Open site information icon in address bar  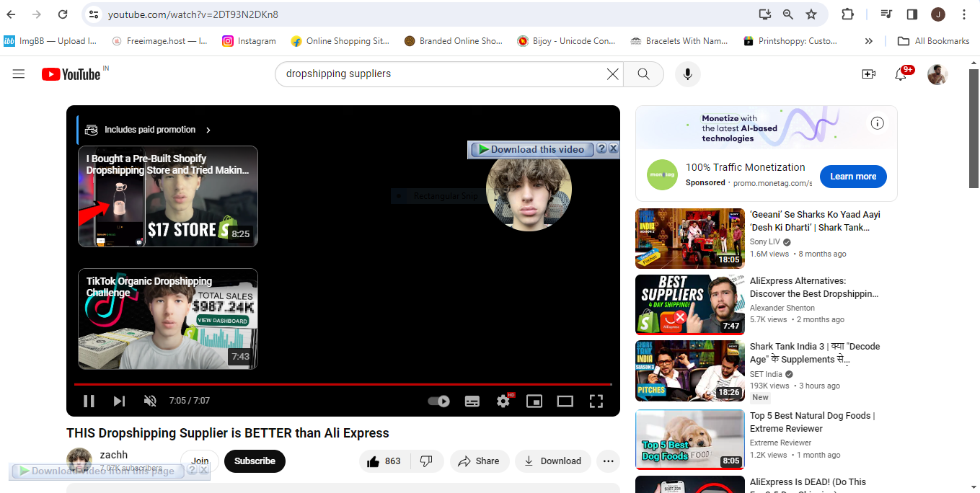(94, 14)
